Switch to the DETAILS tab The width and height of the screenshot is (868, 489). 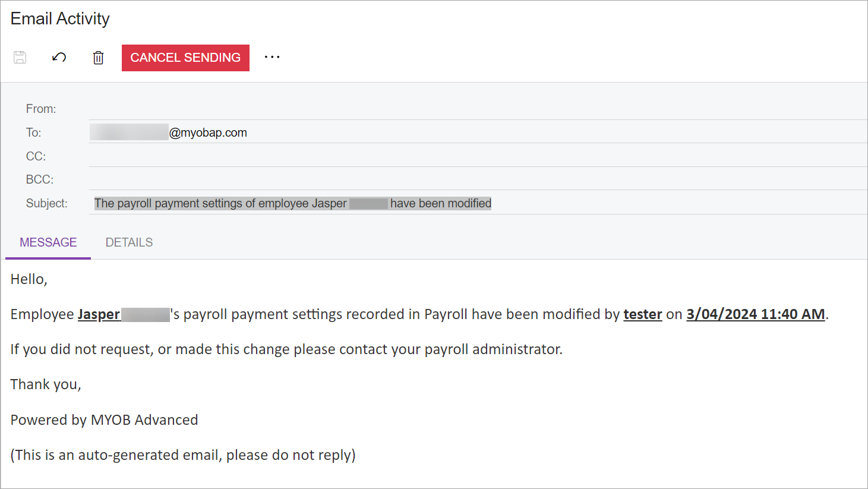click(x=129, y=242)
